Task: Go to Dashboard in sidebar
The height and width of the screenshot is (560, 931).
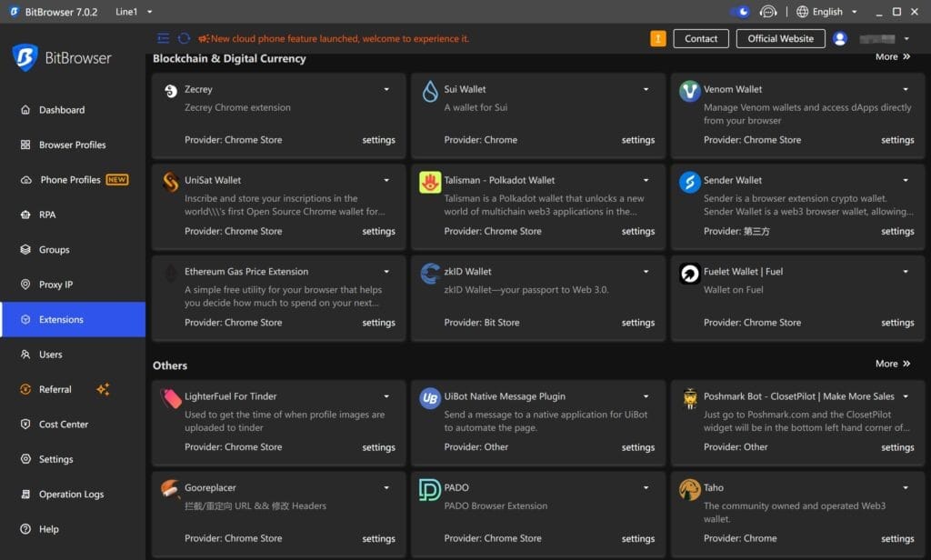Action: tap(73, 110)
